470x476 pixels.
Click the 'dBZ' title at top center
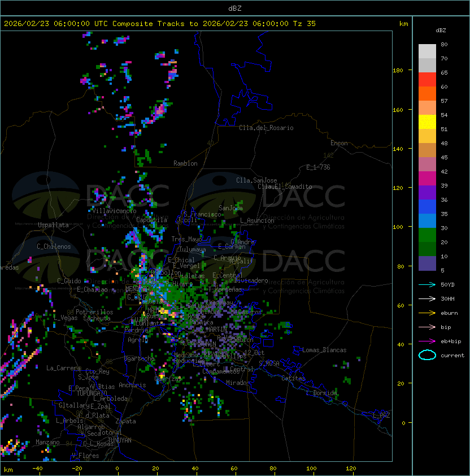235,8
